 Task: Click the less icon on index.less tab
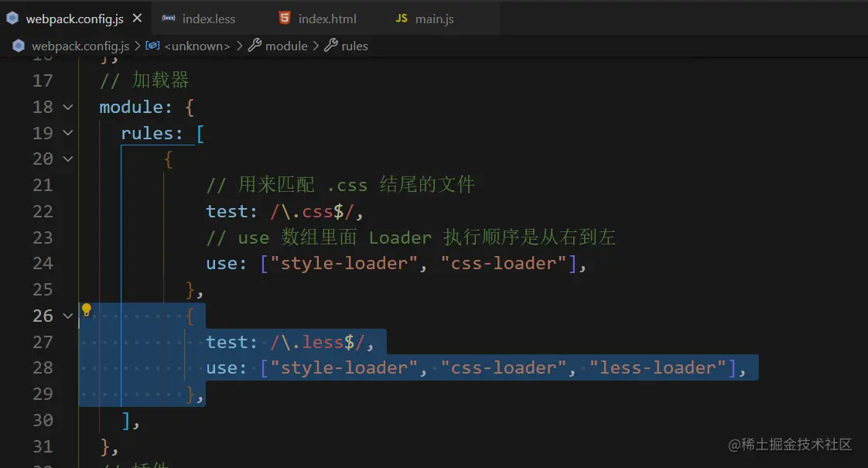[x=169, y=19]
